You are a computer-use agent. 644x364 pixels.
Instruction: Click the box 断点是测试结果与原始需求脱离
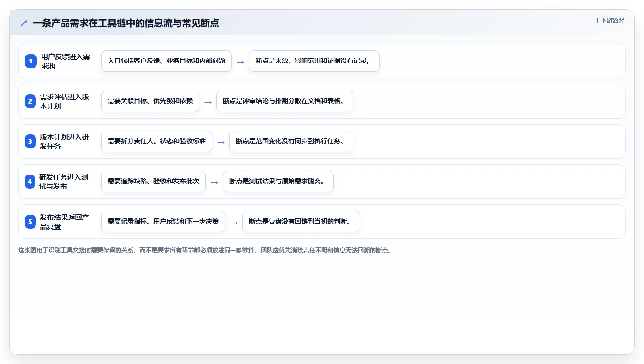278,182
